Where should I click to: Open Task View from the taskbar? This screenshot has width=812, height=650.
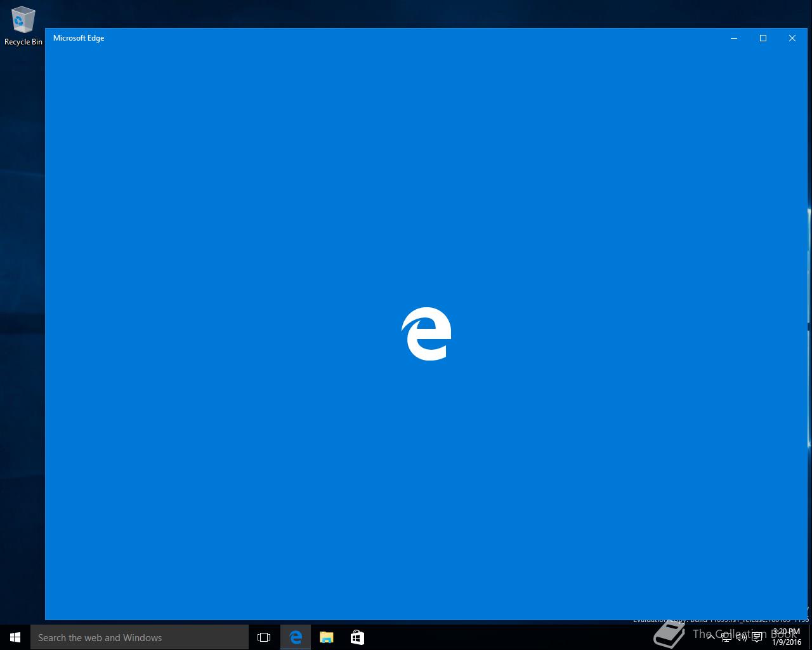(264, 637)
